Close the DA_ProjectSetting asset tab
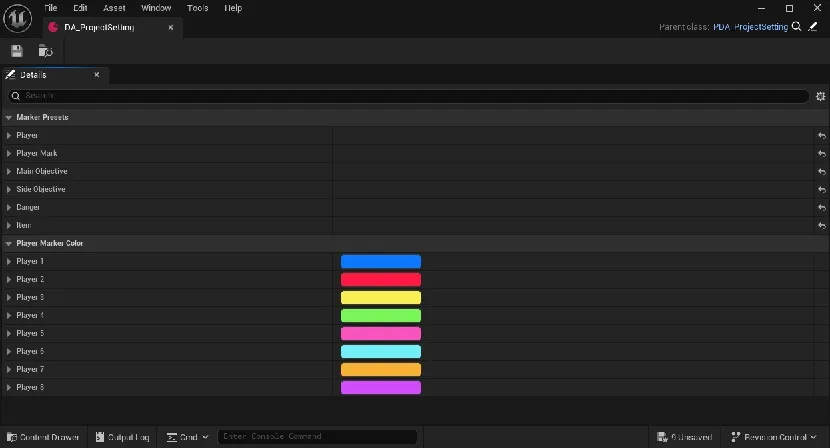This screenshot has height=448, width=830. (170, 28)
